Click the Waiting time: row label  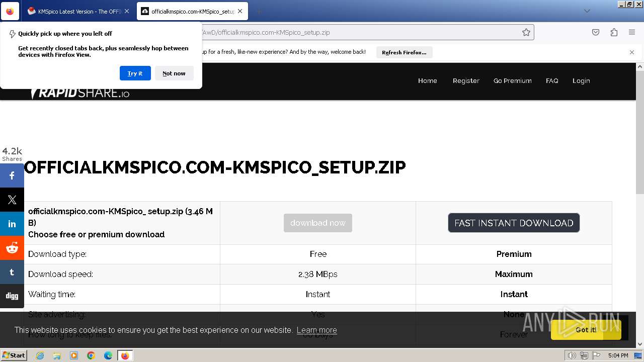52,294
